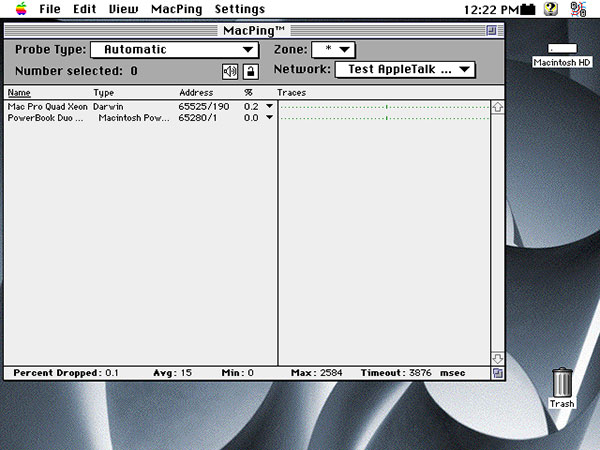Click the battery status icon
The image size is (600, 450).
pos(527,9)
